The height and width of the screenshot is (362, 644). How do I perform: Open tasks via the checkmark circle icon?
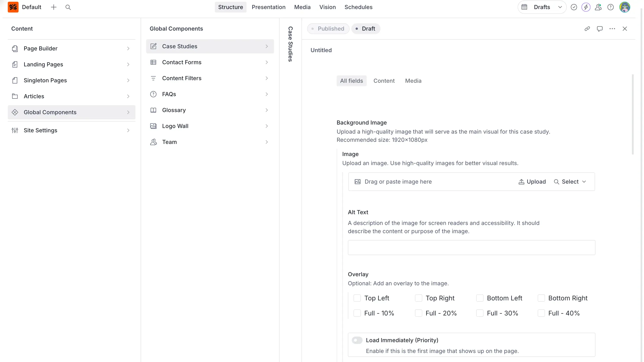574,7
